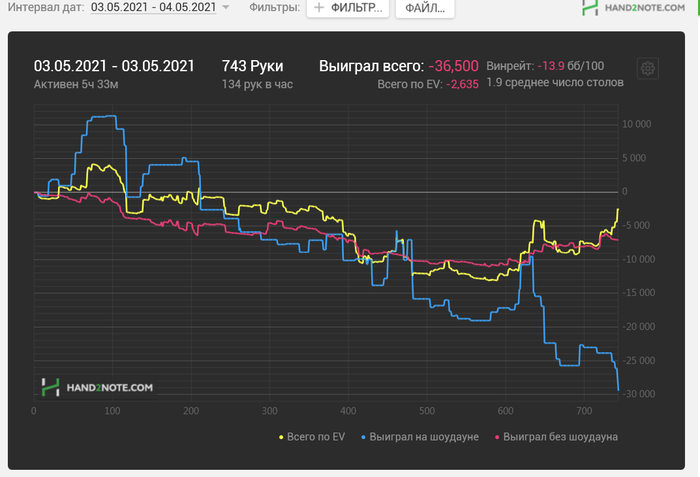Image resolution: width=700 pixels, height=477 pixels.
Task: Expand the date interval dropdown arrow
Action: point(226,8)
